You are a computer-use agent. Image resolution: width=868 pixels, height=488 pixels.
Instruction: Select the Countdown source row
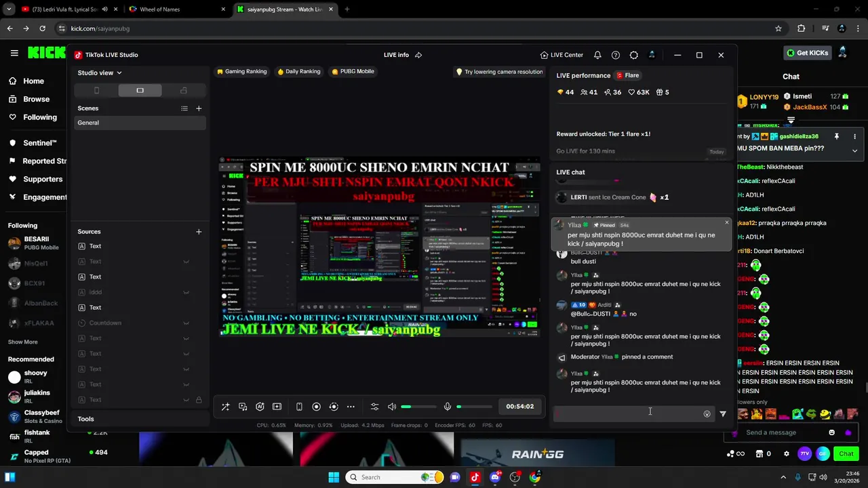(x=140, y=323)
